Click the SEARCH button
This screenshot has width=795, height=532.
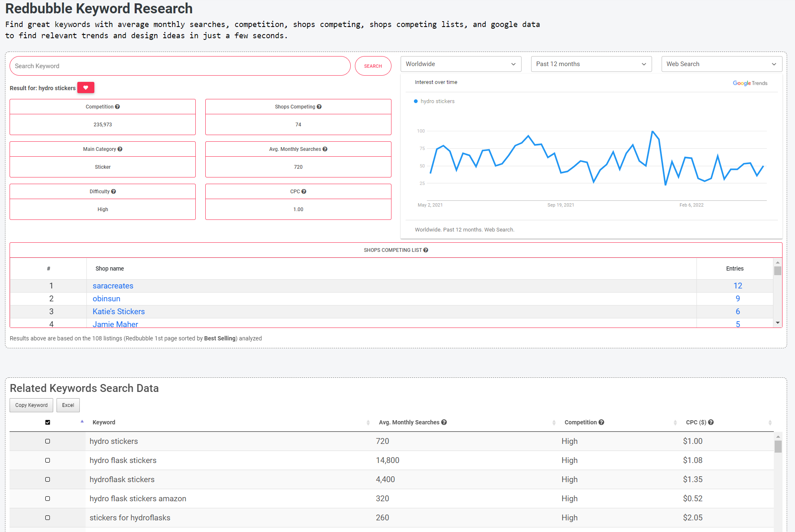(x=373, y=66)
